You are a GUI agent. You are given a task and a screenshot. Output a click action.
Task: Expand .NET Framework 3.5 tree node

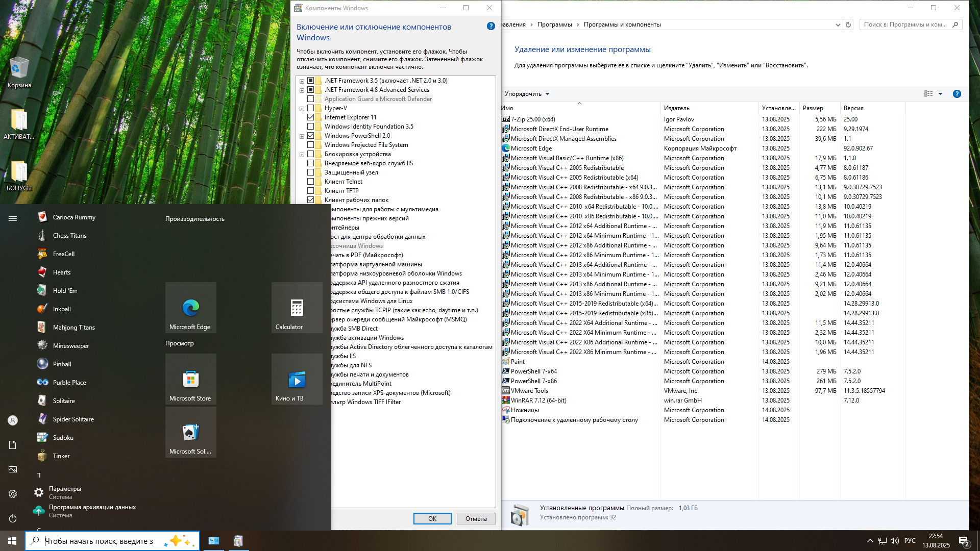(x=302, y=81)
